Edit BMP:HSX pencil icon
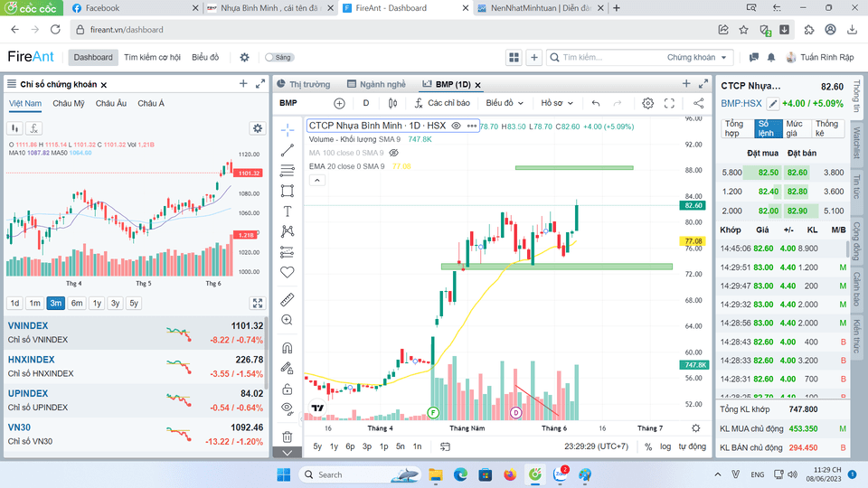This screenshot has width=868, height=488. [x=773, y=103]
